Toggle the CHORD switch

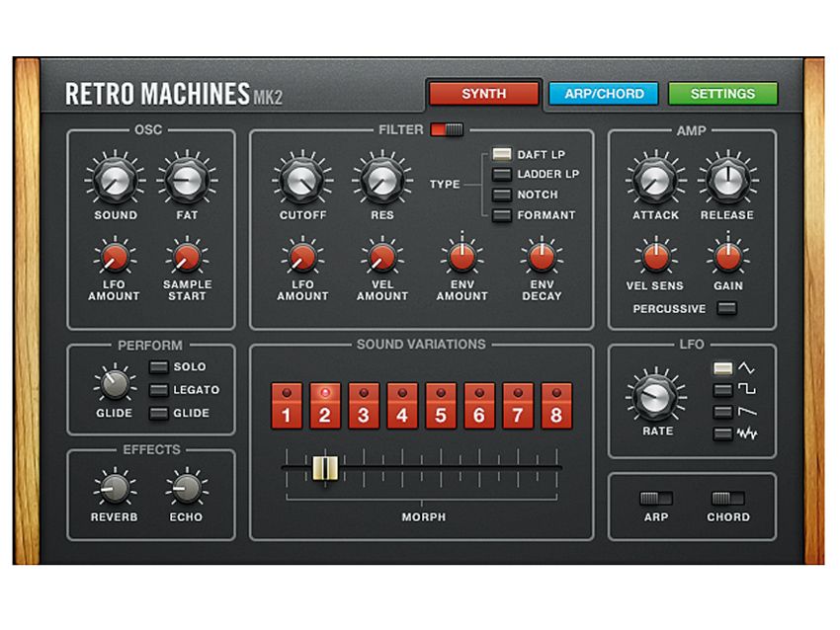click(727, 499)
